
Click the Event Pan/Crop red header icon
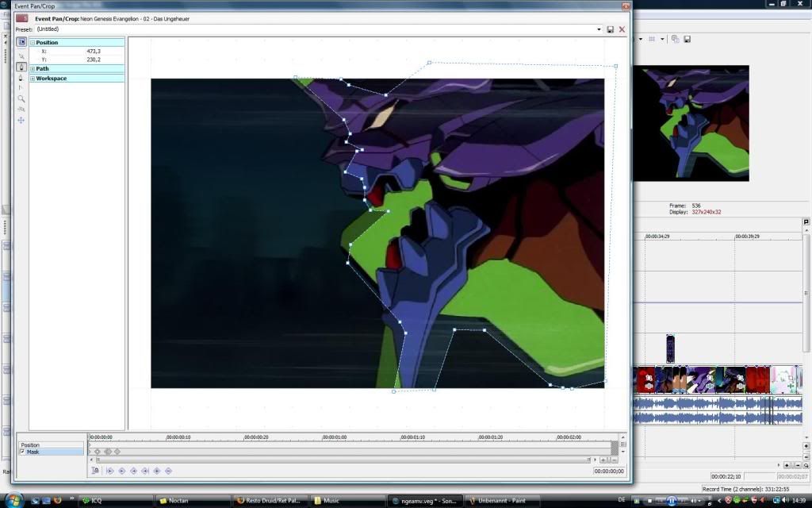(x=21, y=18)
